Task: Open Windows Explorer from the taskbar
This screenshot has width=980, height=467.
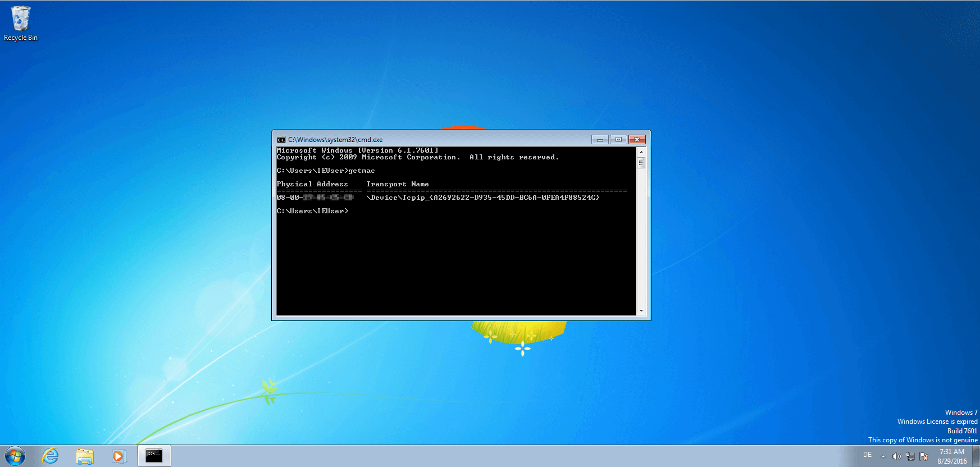Action: pyautogui.click(x=85, y=456)
